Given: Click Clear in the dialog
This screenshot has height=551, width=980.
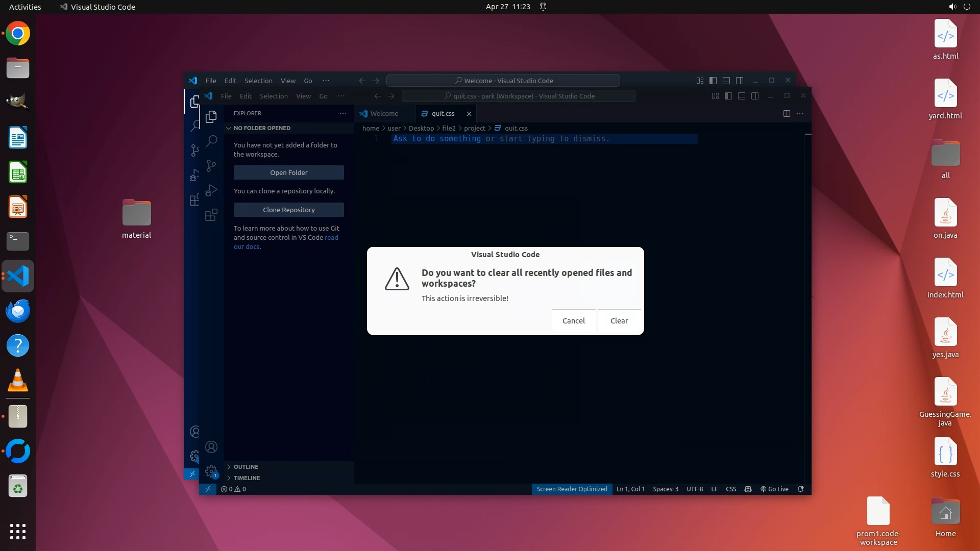Looking at the screenshot, I should click(x=619, y=321).
